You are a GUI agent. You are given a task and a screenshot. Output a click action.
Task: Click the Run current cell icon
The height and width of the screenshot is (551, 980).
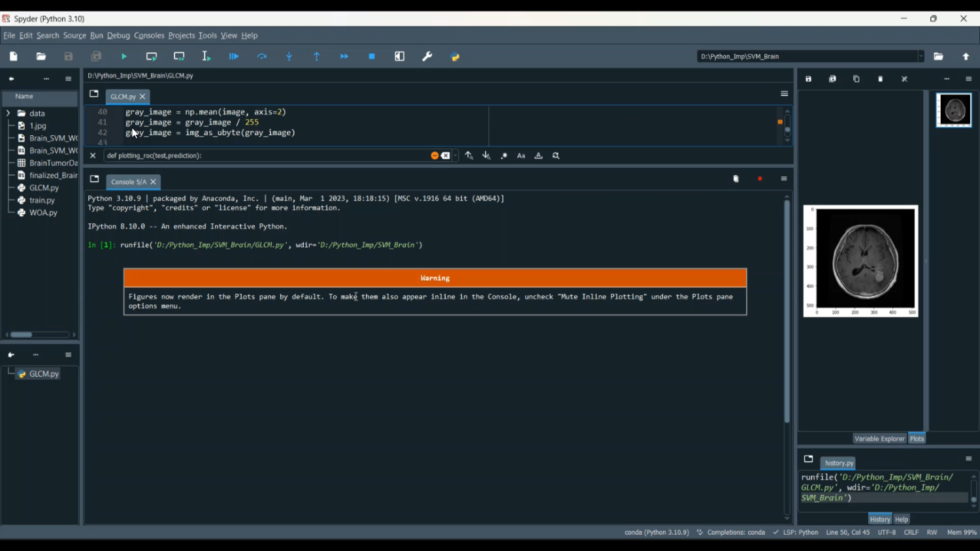tap(152, 57)
